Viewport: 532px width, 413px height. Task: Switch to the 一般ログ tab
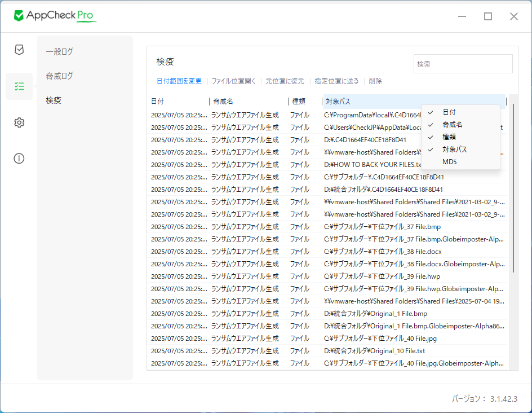[60, 51]
